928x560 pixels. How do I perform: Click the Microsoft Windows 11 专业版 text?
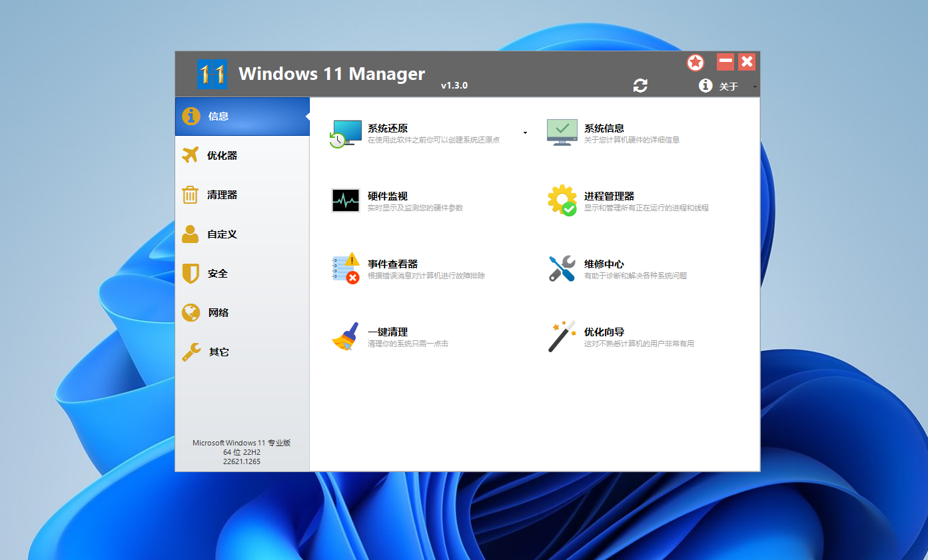click(242, 443)
